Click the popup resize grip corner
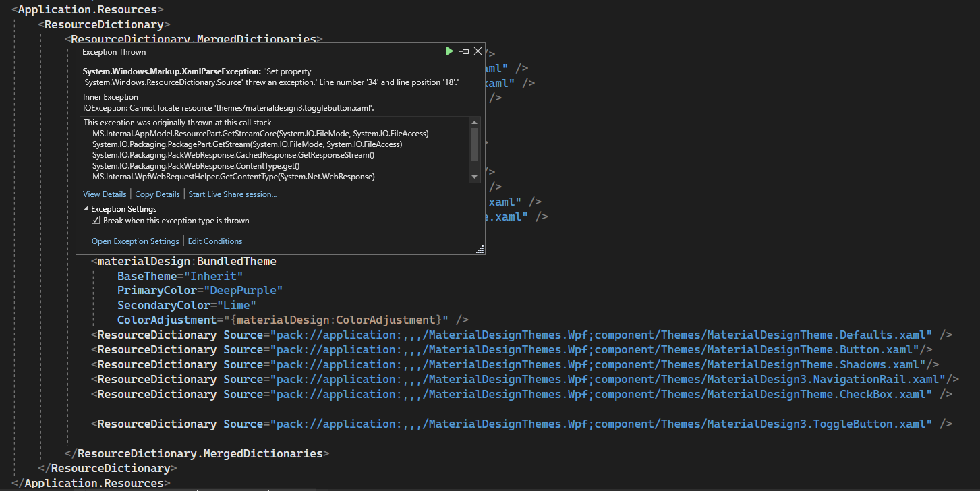980x491 pixels. pos(480,249)
